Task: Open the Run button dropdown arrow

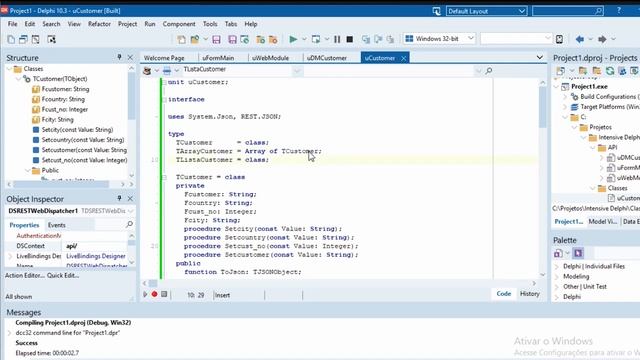Action: [304, 39]
